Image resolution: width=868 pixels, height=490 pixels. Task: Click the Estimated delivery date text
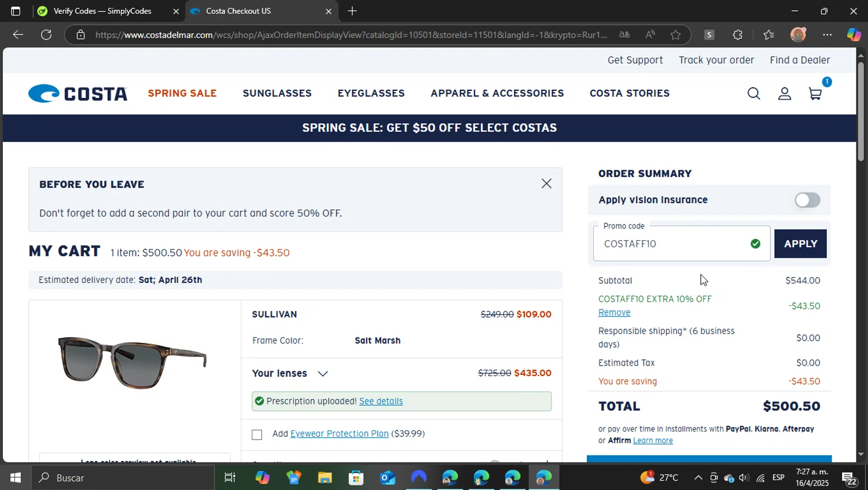tap(120, 280)
